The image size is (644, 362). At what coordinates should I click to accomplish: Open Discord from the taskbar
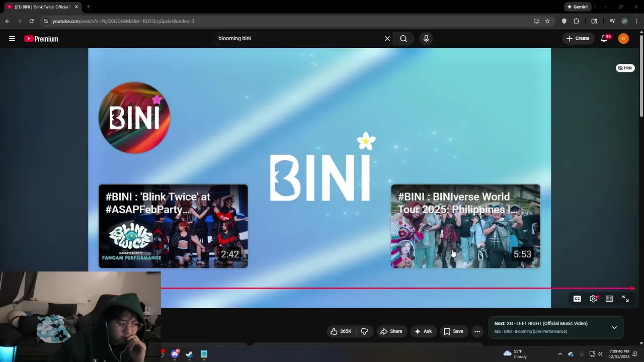click(175, 354)
